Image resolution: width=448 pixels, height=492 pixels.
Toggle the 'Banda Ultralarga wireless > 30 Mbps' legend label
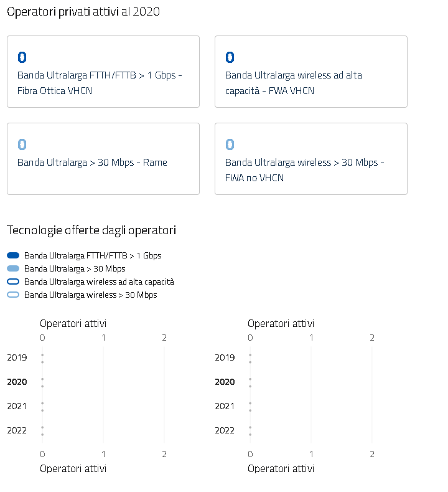(90, 295)
